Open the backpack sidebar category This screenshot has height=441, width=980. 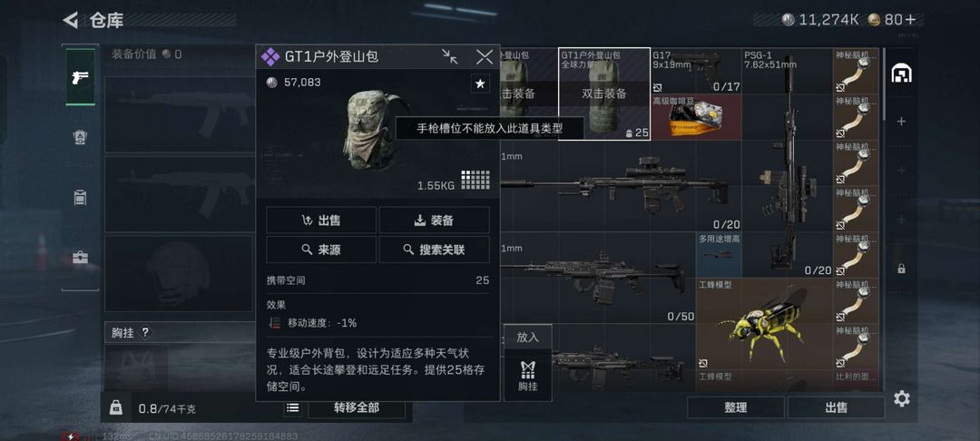[x=81, y=198]
